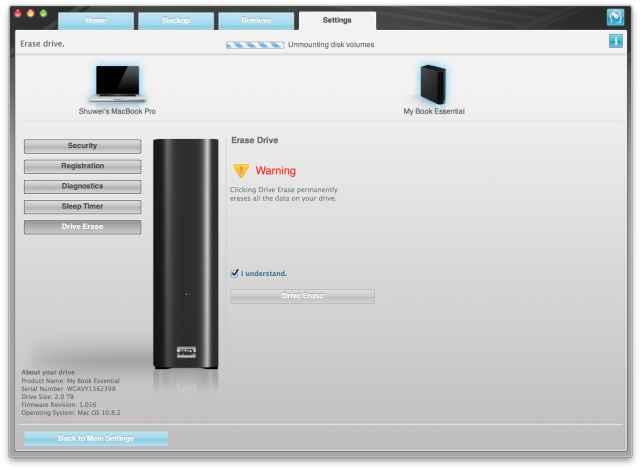This screenshot has width=640, height=470.
Task: Click the blue info help icon
Action: point(616,41)
